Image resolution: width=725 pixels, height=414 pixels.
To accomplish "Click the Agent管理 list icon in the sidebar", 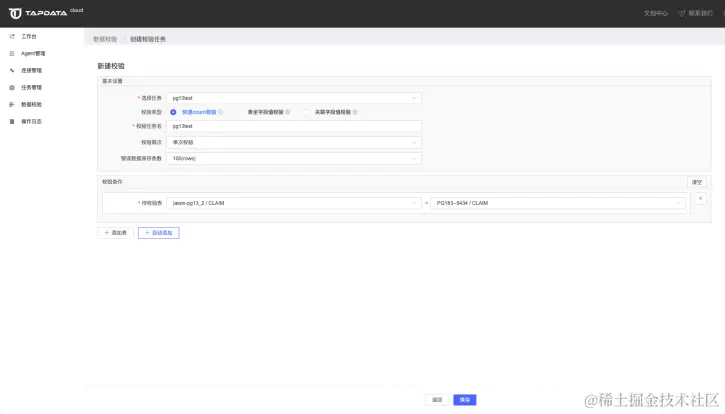I will (12, 54).
